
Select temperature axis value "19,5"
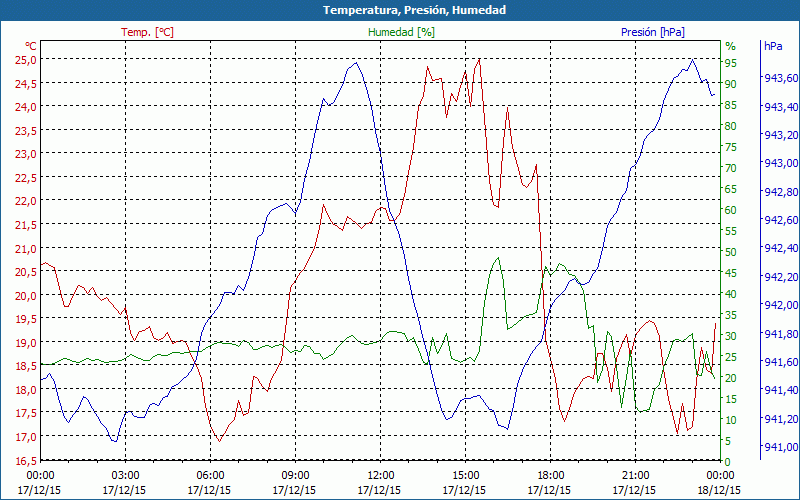point(26,319)
